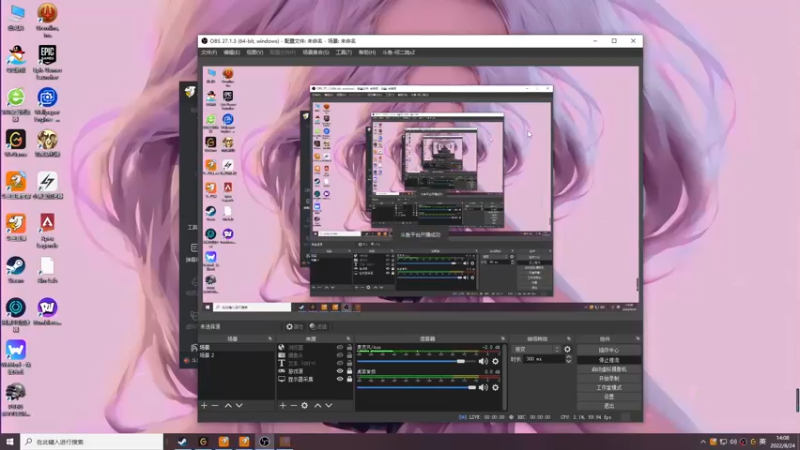The height and width of the screenshot is (450, 800).
Task: Toggle visibility eye of text (GDI+) source
Action: pyautogui.click(x=340, y=363)
